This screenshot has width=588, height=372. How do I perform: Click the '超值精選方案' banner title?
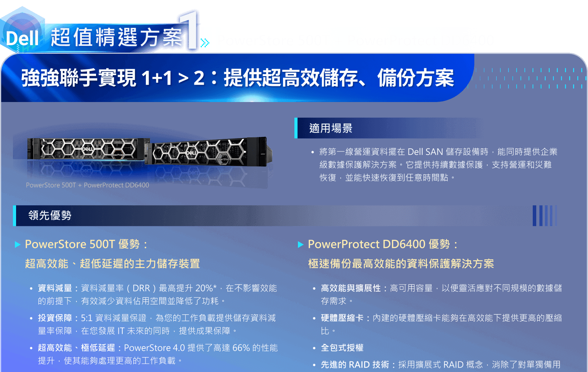(x=117, y=38)
